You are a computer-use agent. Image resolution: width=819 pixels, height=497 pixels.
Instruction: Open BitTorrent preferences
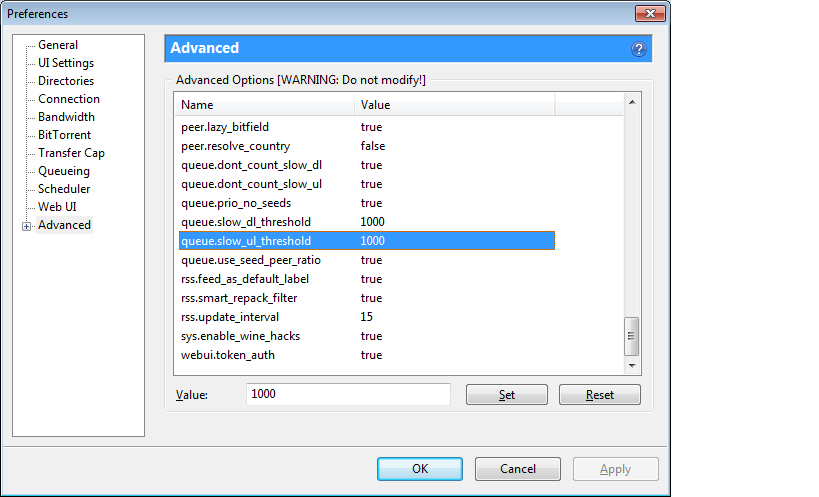64,135
